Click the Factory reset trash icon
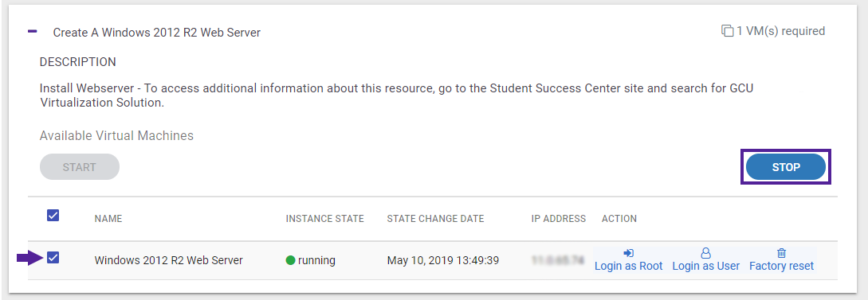 point(781,253)
